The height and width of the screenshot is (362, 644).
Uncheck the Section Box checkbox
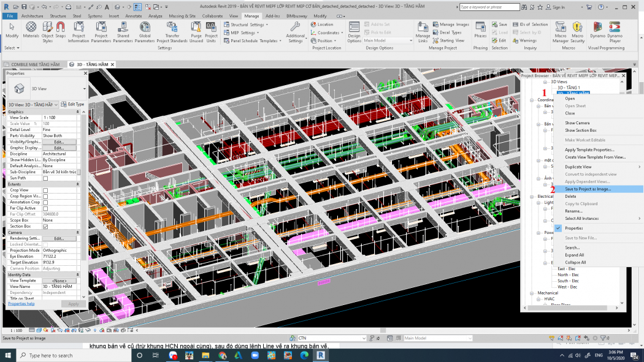[x=45, y=227]
